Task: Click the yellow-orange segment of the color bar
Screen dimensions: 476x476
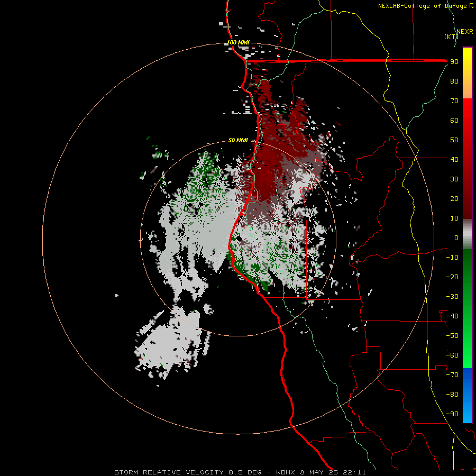Action: click(467, 73)
